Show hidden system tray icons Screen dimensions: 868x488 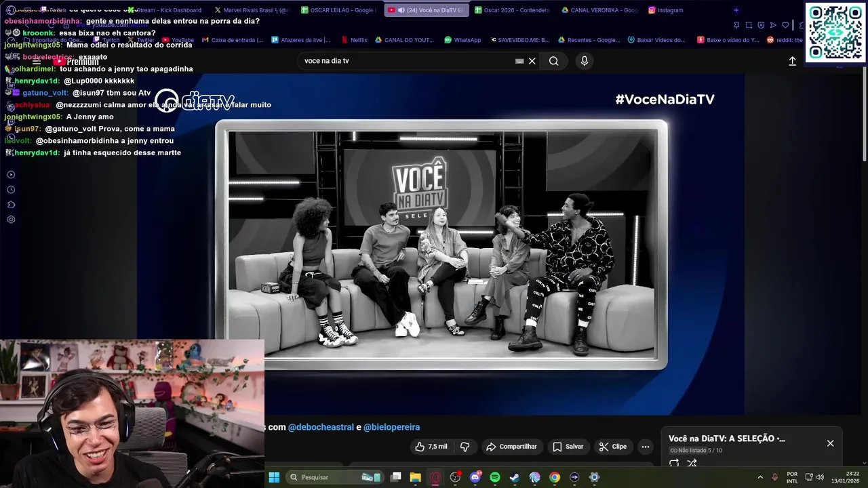tap(760, 477)
